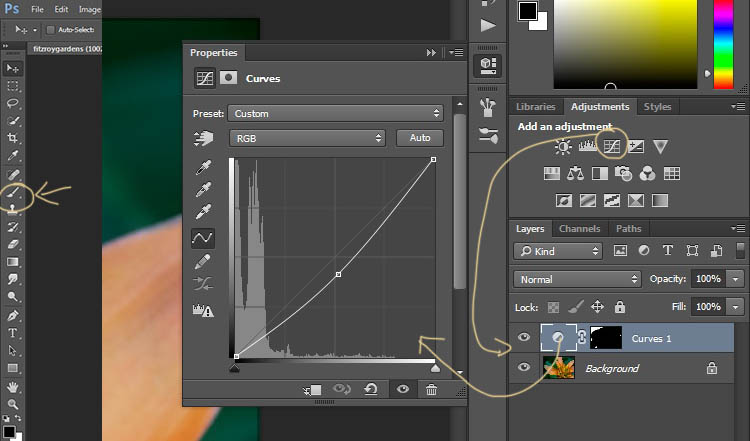750x441 pixels.
Task: Click the Curves adjustment icon
Action: tap(611, 147)
